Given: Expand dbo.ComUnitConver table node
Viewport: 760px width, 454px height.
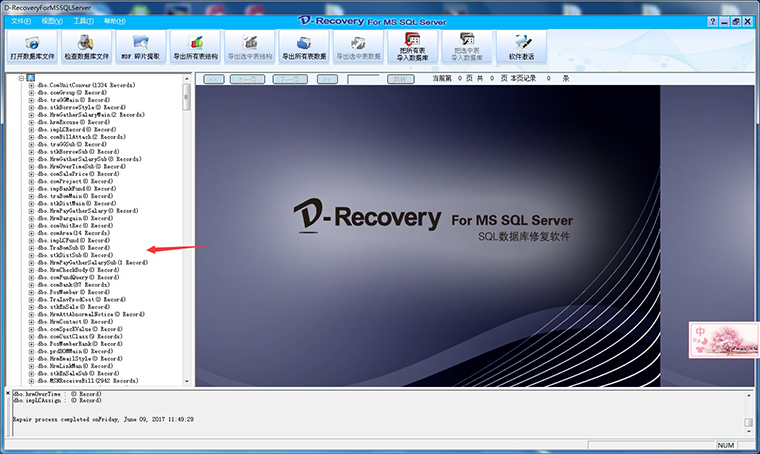Looking at the screenshot, I should (31, 85).
